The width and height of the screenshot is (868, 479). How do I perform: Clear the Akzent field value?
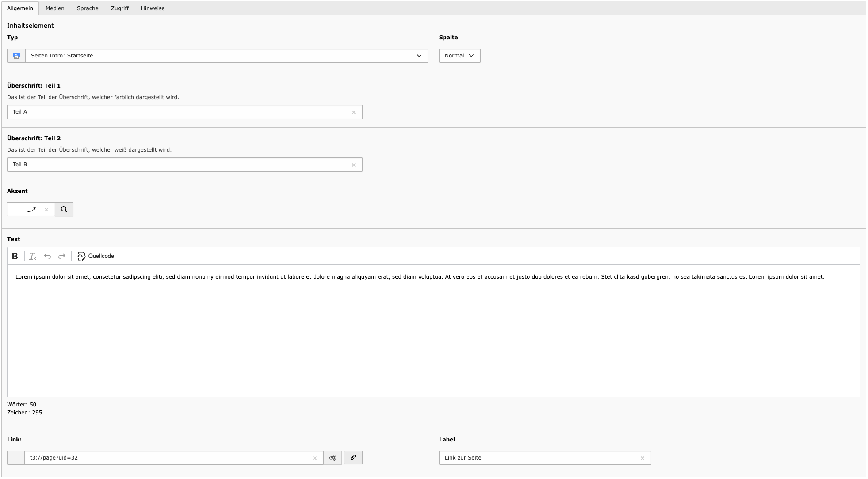coord(46,210)
